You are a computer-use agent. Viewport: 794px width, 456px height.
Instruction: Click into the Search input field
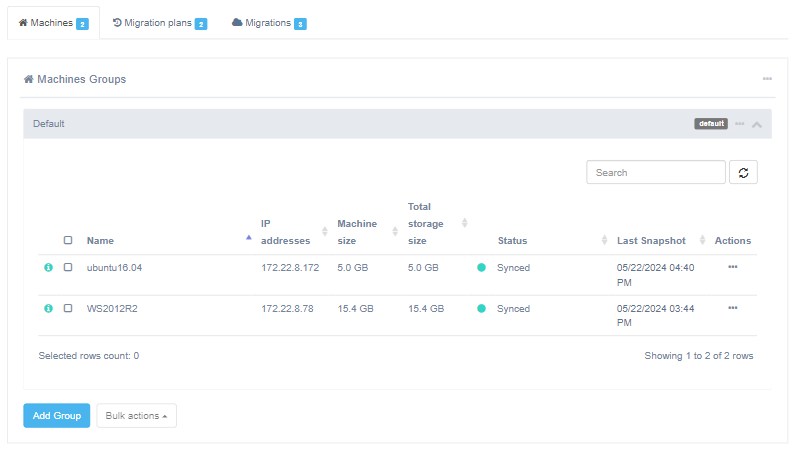pyautogui.click(x=655, y=172)
